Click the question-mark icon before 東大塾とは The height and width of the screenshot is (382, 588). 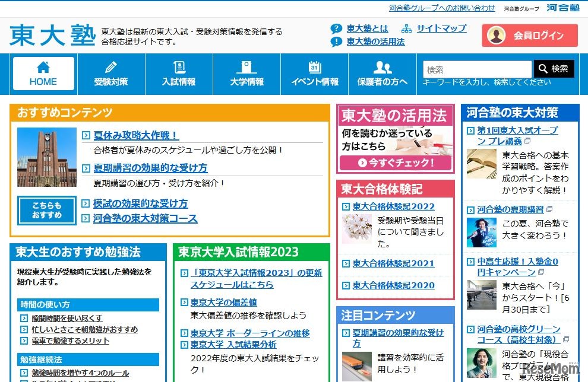click(336, 28)
